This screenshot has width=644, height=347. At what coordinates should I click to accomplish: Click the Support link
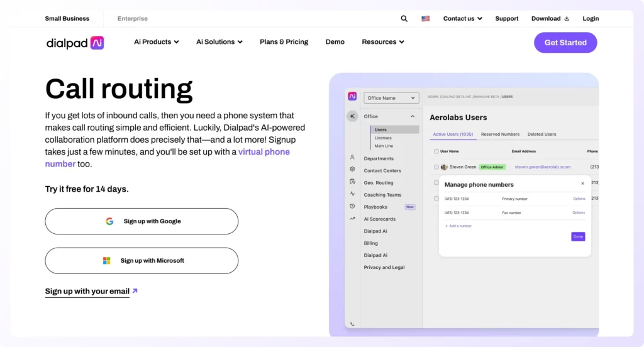[x=506, y=18]
